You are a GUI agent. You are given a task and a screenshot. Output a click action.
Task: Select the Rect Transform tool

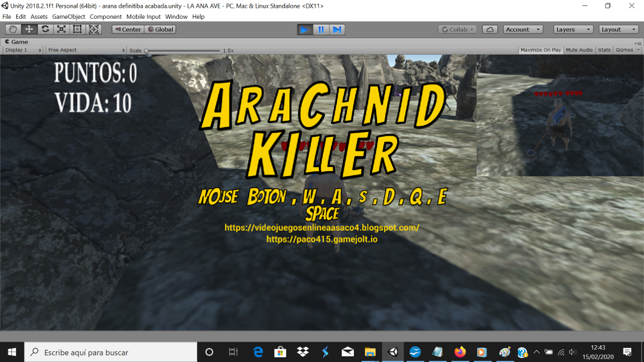[77, 29]
